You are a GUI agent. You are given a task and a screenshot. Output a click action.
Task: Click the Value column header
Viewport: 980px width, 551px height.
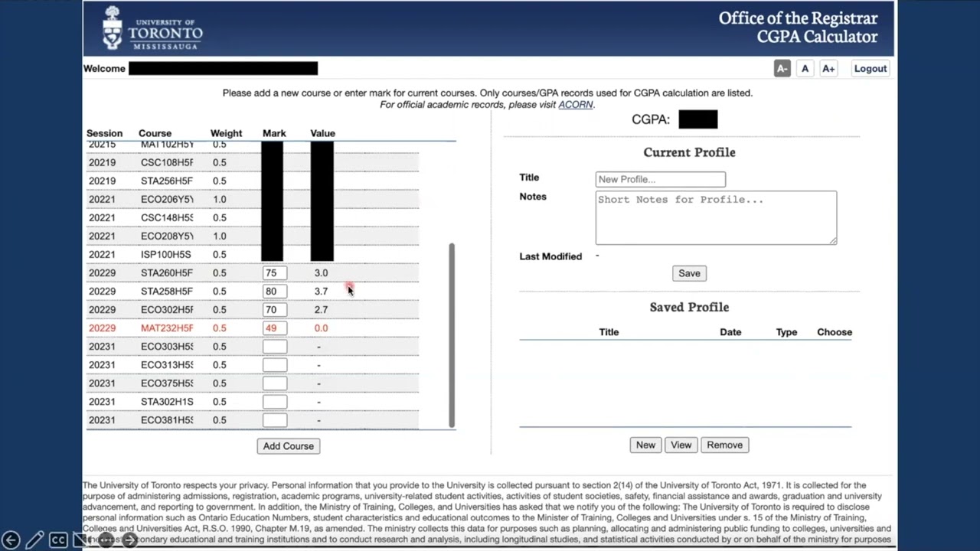tap(322, 133)
